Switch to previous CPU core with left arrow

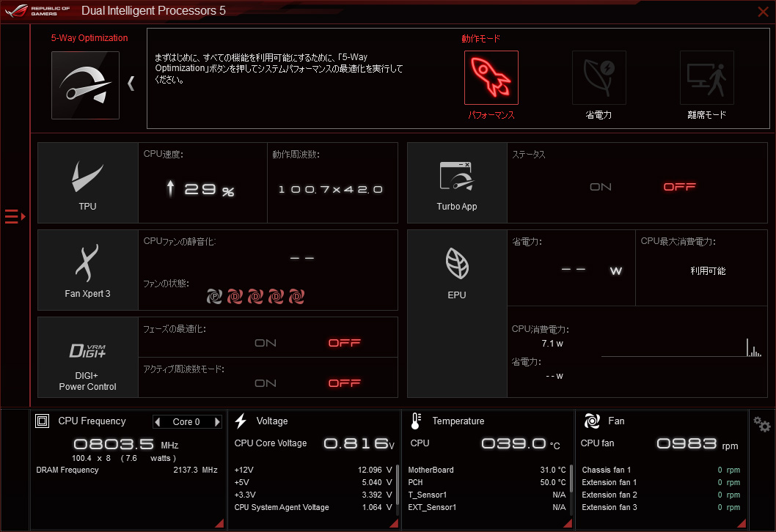(x=158, y=422)
